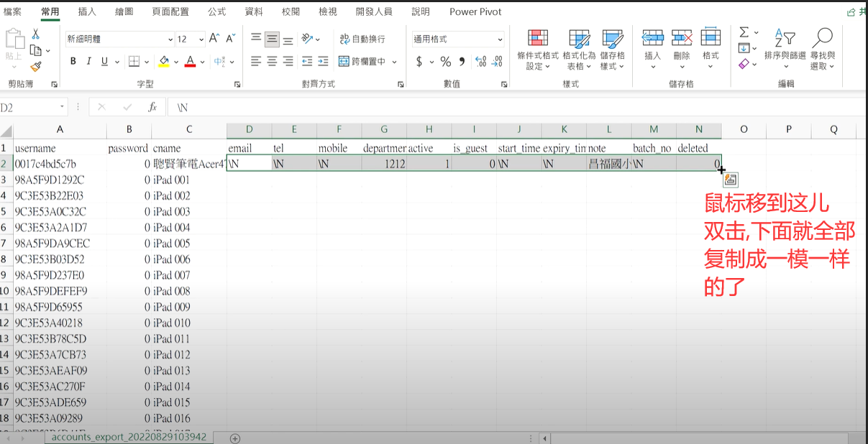Toggle Bold formatting
The image size is (868, 444).
click(73, 62)
